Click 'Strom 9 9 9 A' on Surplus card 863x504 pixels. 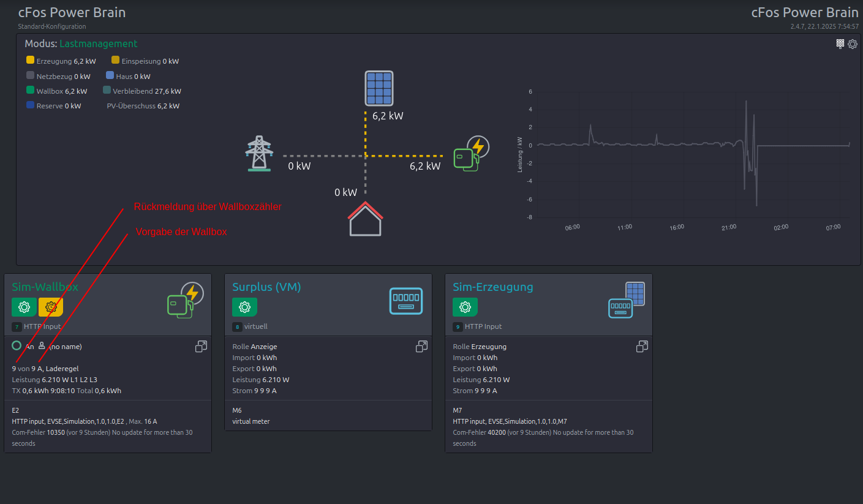pos(254,391)
